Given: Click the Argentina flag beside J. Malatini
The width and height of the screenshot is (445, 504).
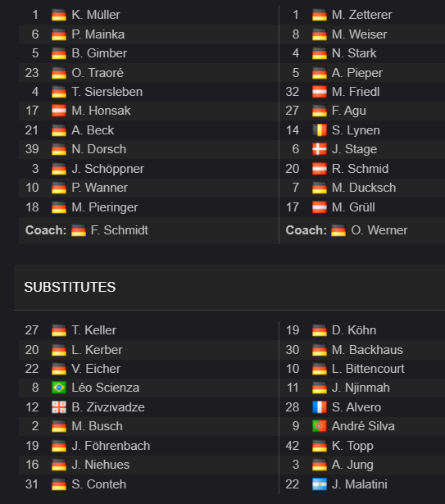Looking at the screenshot, I should [320, 484].
